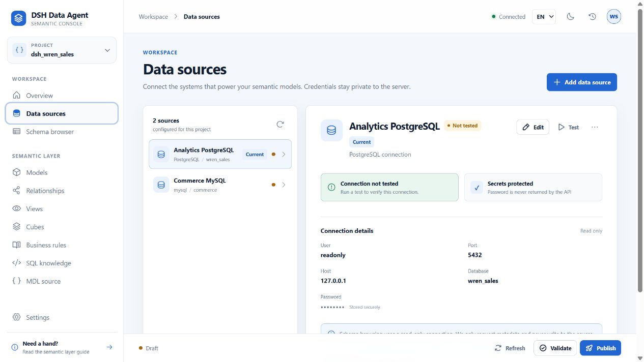Open the project selector dropdown dsh_wren_sales
The height and width of the screenshot is (362, 644).
pyautogui.click(x=62, y=50)
